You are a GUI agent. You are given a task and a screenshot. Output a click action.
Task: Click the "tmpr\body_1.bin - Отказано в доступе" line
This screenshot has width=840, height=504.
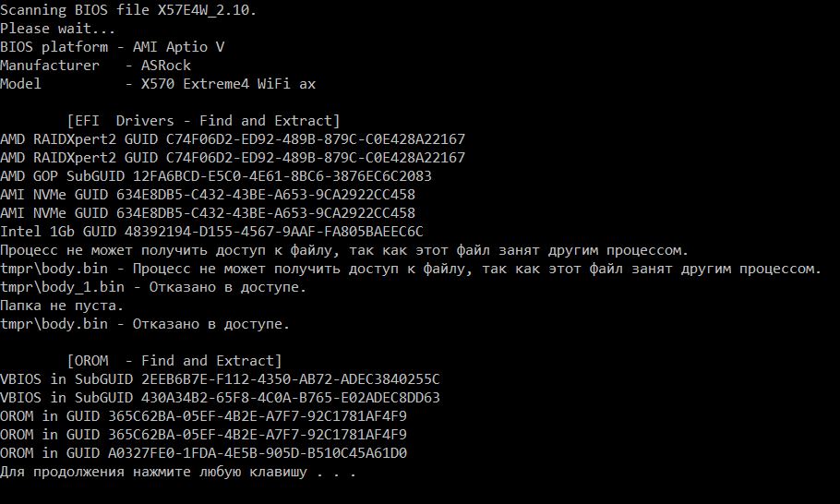point(153,287)
